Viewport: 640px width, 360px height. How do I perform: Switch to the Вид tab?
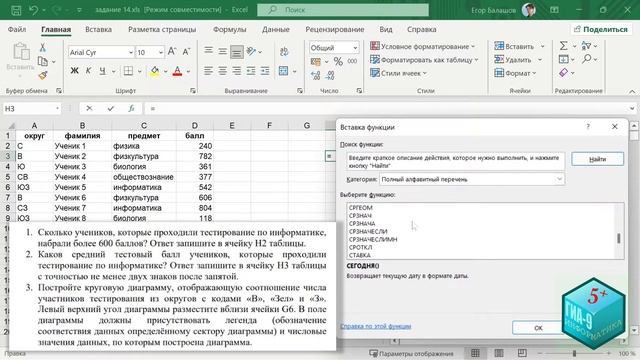[x=386, y=29]
